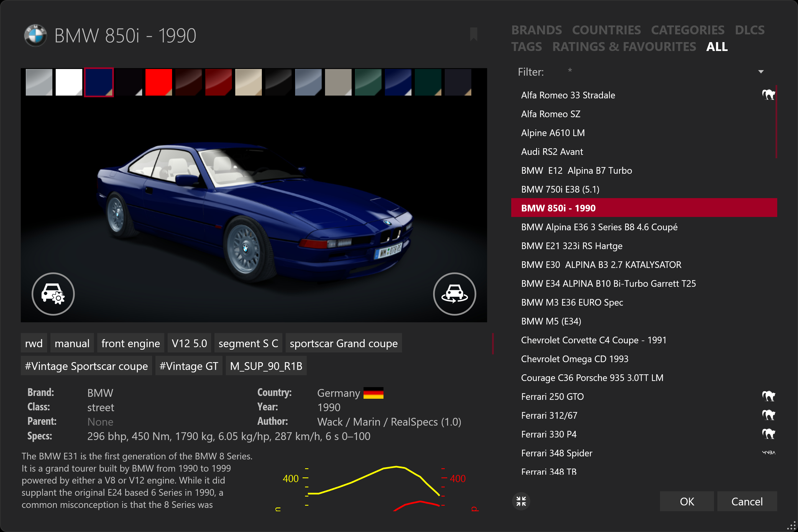This screenshot has width=798, height=532.
Task: Click the front engine tag
Action: coord(131,343)
